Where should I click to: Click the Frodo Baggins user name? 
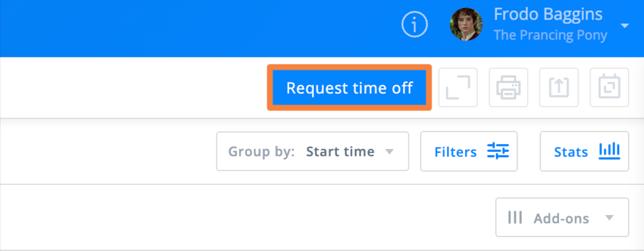[x=548, y=14]
